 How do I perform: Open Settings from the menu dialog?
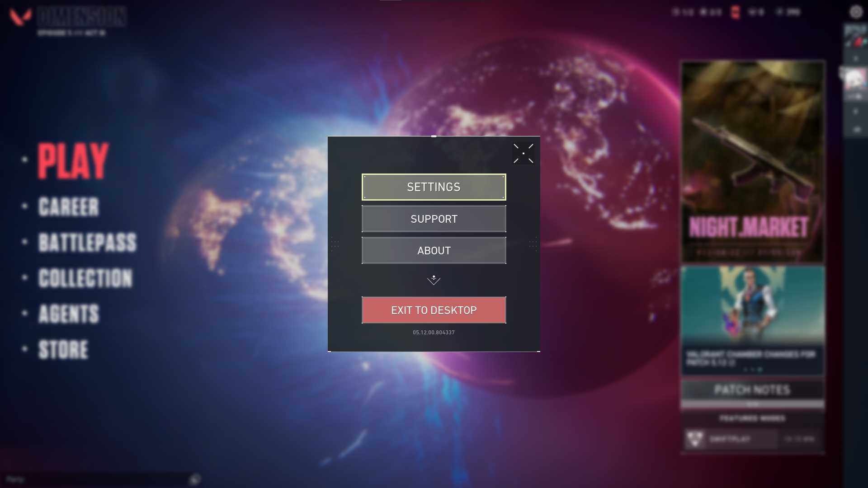tap(434, 187)
